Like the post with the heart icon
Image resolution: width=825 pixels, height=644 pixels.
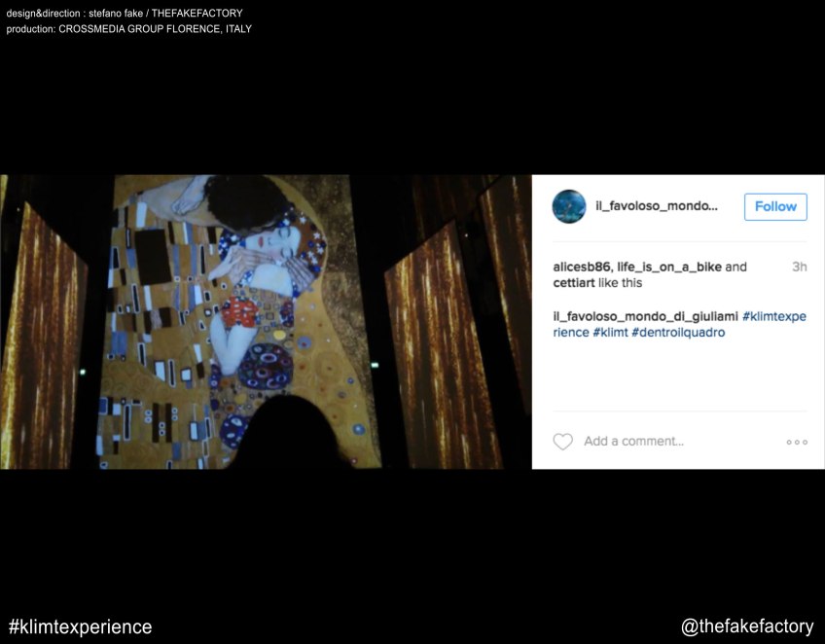[x=562, y=442]
